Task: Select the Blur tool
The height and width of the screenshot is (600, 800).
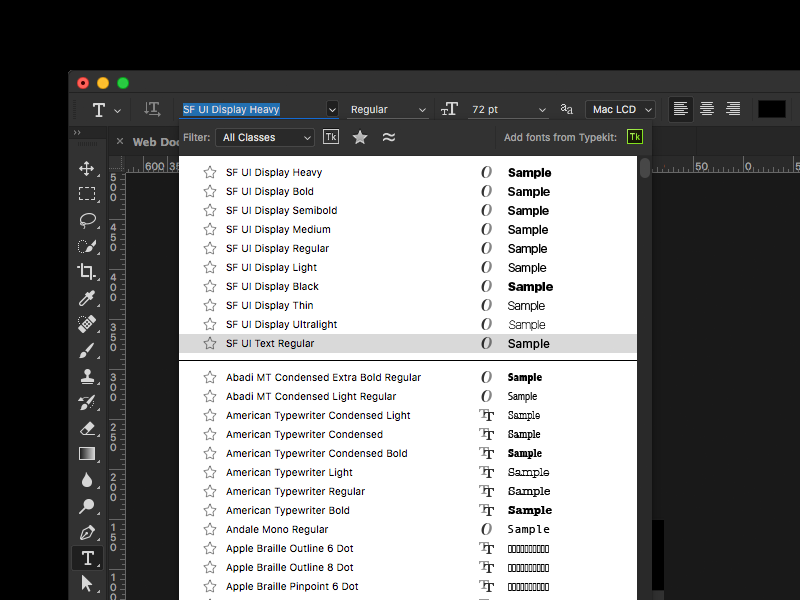Action: tap(87, 480)
